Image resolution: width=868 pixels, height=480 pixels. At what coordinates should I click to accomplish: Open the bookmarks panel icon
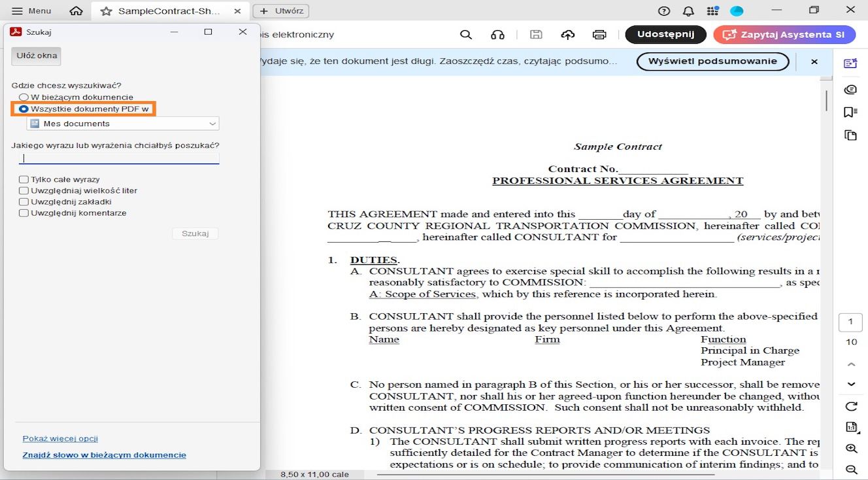click(x=850, y=111)
